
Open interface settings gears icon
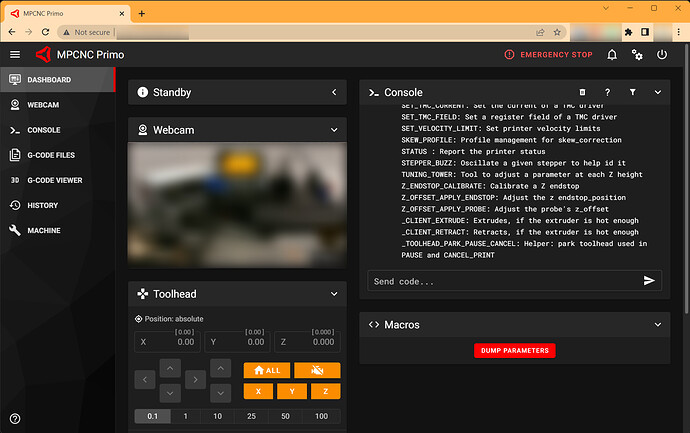pos(637,55)
